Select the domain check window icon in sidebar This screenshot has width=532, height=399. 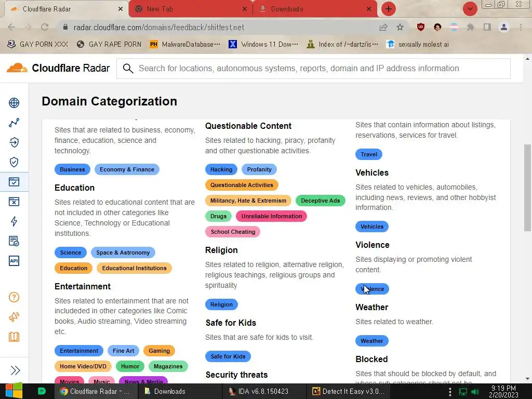point(14,182)
